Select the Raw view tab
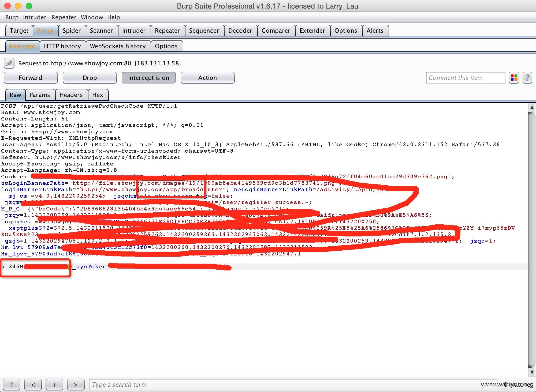This screenshot has width=536, height=392. [x=15, y=95]
